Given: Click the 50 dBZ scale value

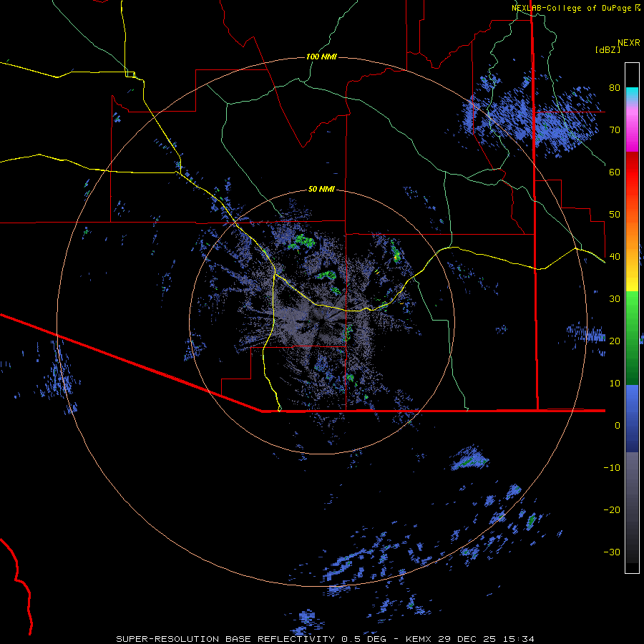Looking at the screenshot, I should (615, 215).
